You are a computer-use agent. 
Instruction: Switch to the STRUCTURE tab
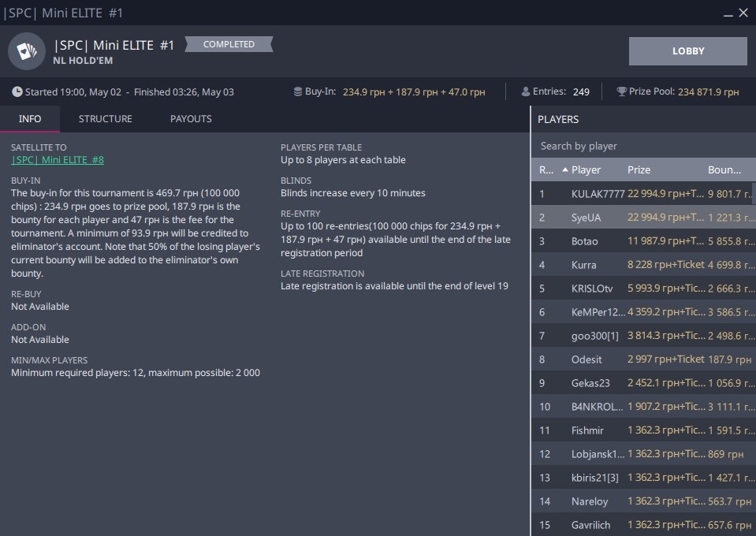point(105,119)
